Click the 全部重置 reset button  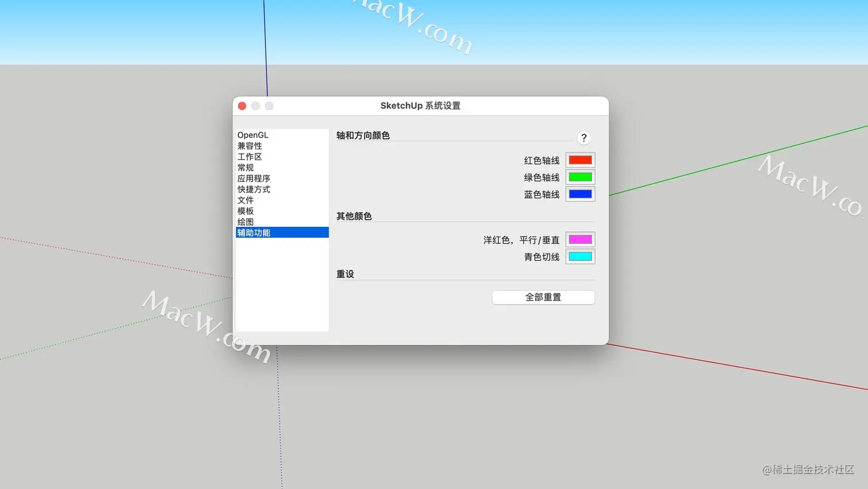click(543, 297)
